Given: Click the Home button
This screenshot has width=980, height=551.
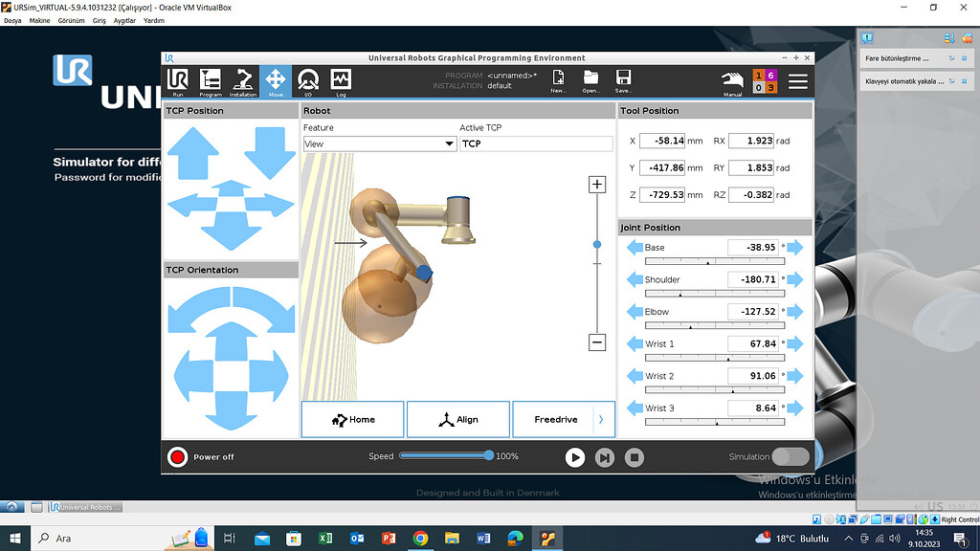Looking at the screenshot, I should tap(352, 419).
